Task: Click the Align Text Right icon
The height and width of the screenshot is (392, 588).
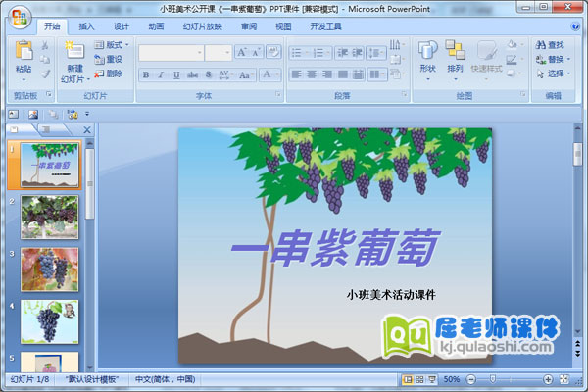Action: [327, 74]
